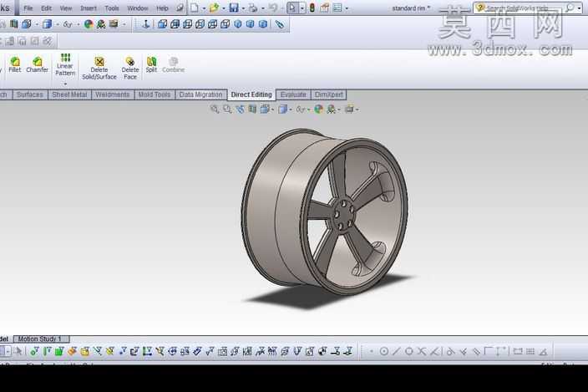Click the Options list icon in top toolbar
The width and height of the screenshot is (588, 392).
(x=337, y=8)
